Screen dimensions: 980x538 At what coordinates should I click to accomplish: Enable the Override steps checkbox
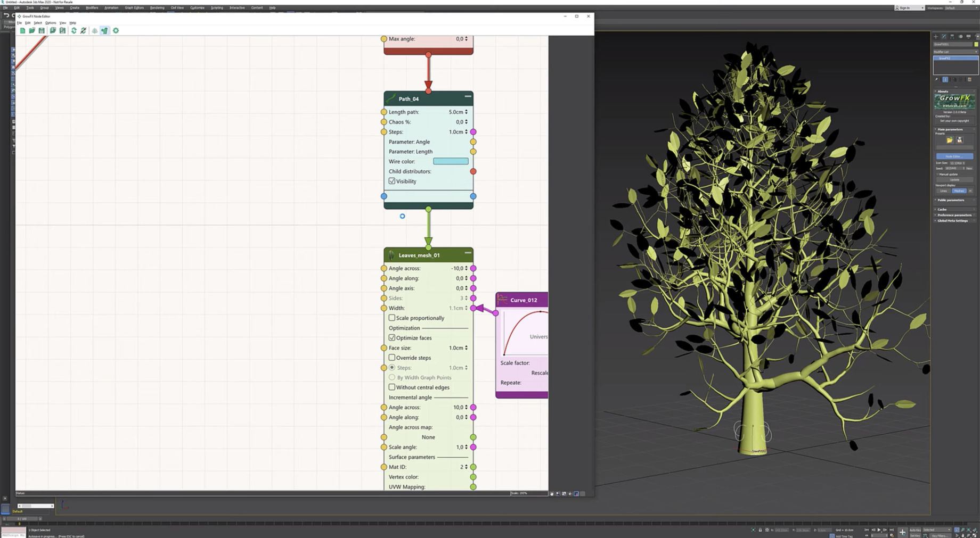392,358
